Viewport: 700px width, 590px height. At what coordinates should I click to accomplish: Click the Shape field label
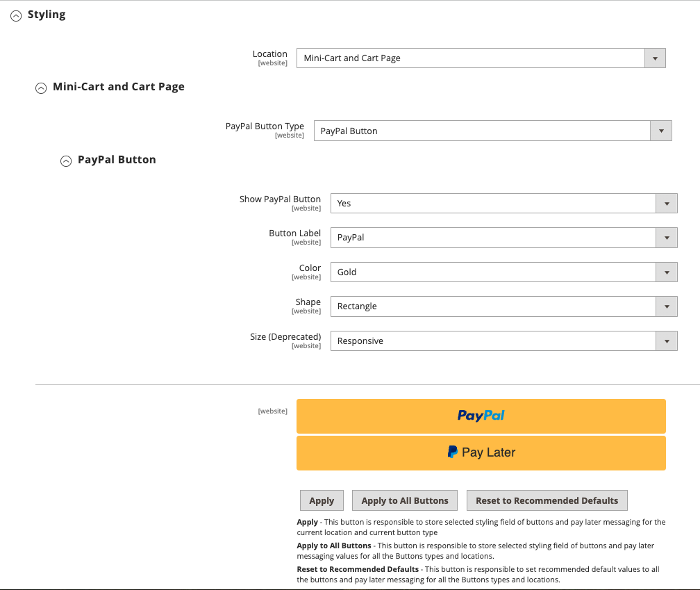point(308,302)
